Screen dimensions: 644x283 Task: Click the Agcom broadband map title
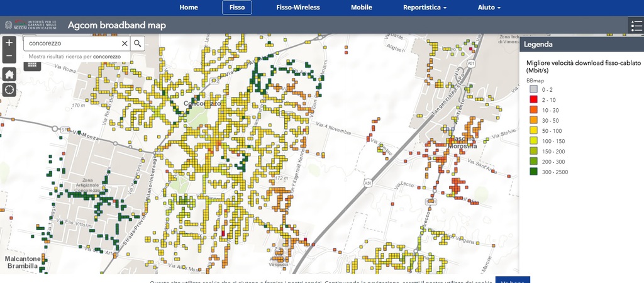point(116,25)
